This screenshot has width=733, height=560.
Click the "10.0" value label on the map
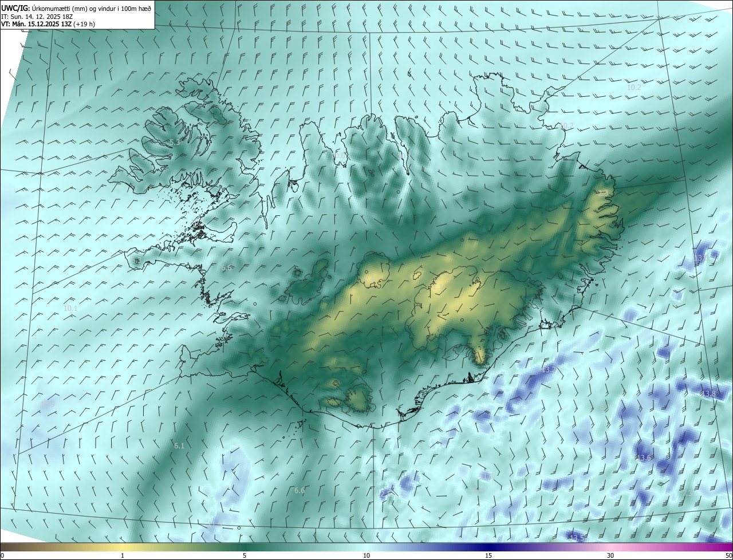339,155
